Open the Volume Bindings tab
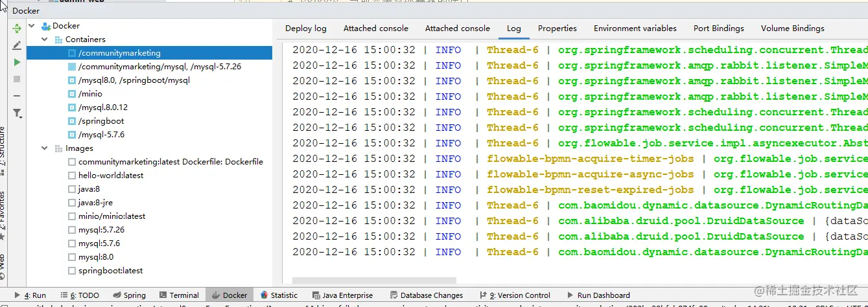 tap(793, 28)
